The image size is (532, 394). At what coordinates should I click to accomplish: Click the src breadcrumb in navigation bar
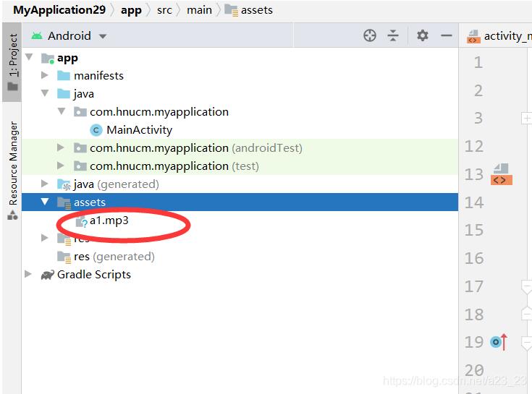tap(164, 10)
